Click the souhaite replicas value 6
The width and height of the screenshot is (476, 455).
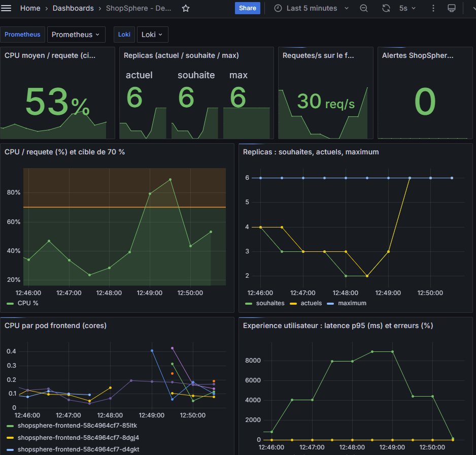coord(186,97)
